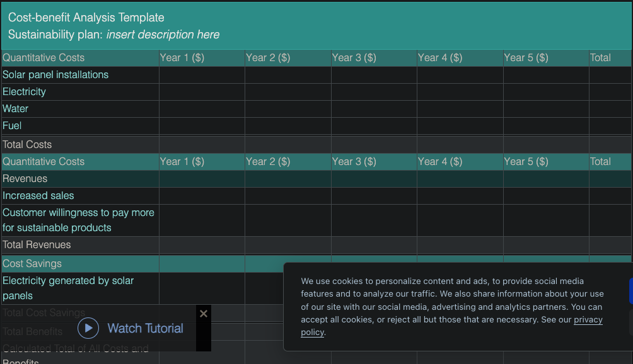
Task: Select Year 1 cell for Solar panel installations
Action: (x=202, y=75)
